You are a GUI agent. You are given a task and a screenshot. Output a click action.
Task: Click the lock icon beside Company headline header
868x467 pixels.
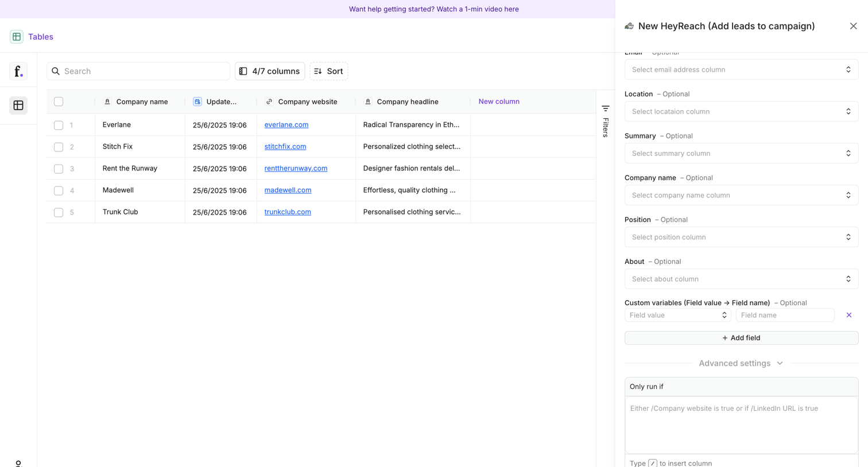pos(368,102)
